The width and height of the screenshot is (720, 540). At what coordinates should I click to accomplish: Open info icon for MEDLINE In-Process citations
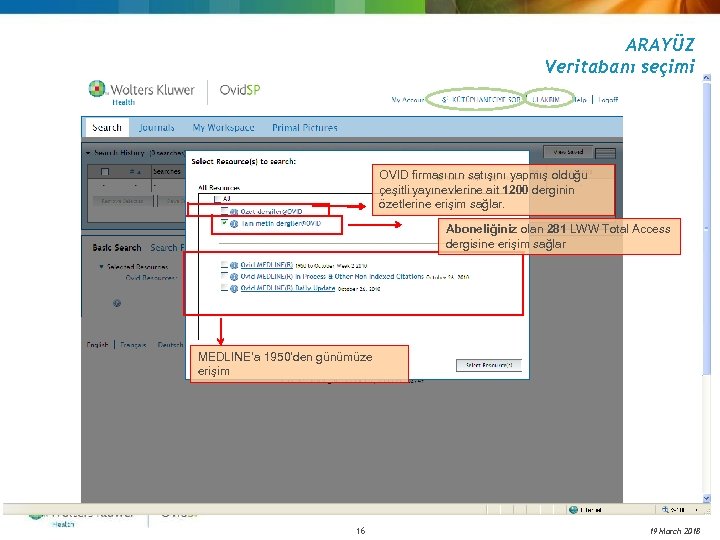234,277
